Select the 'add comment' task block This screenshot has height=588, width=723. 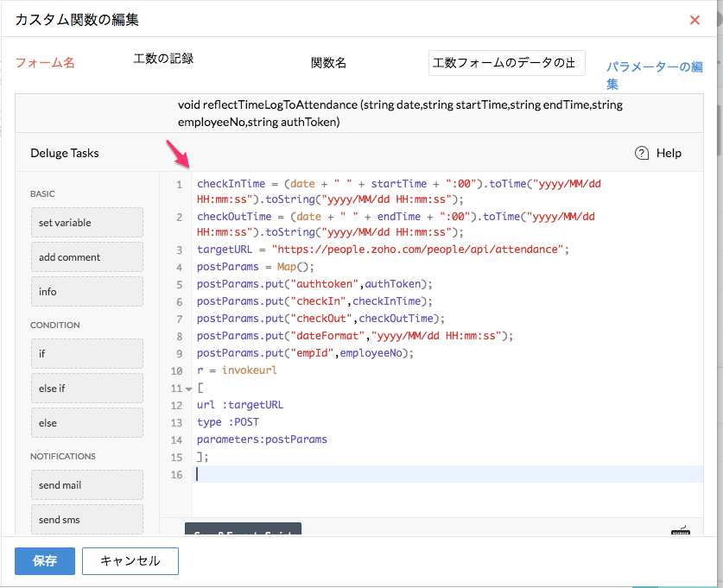tap(87, 257)
